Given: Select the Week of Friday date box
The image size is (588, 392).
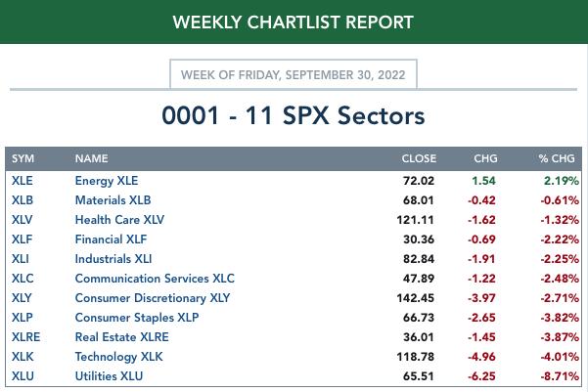Looking at the screenshot, I should [x=294, y=74].
